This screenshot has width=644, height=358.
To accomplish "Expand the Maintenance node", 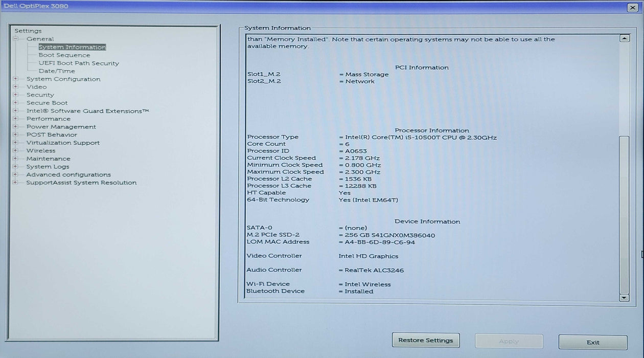I will (x=16, y=159).
